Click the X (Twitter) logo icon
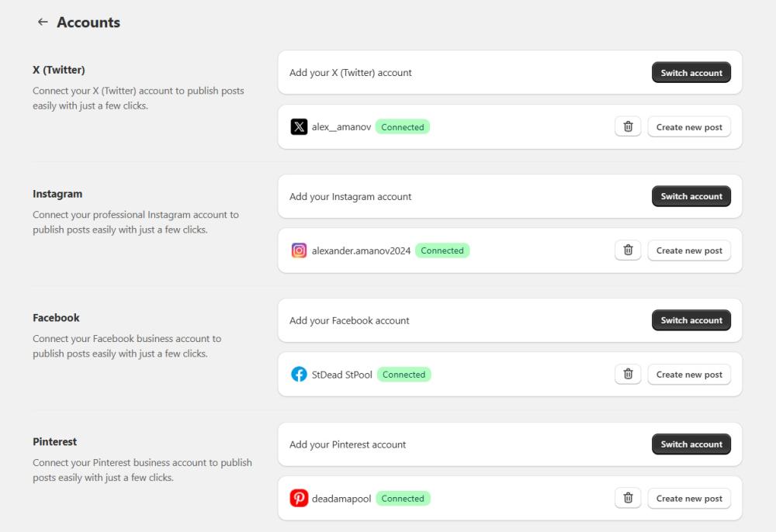 pyautogui.click(x=299, y=126)
